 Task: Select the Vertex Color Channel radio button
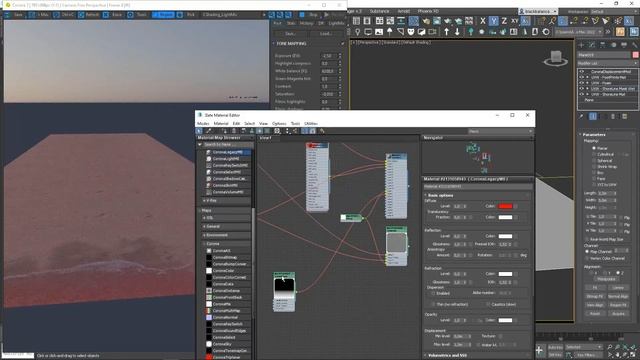point(587,258)
